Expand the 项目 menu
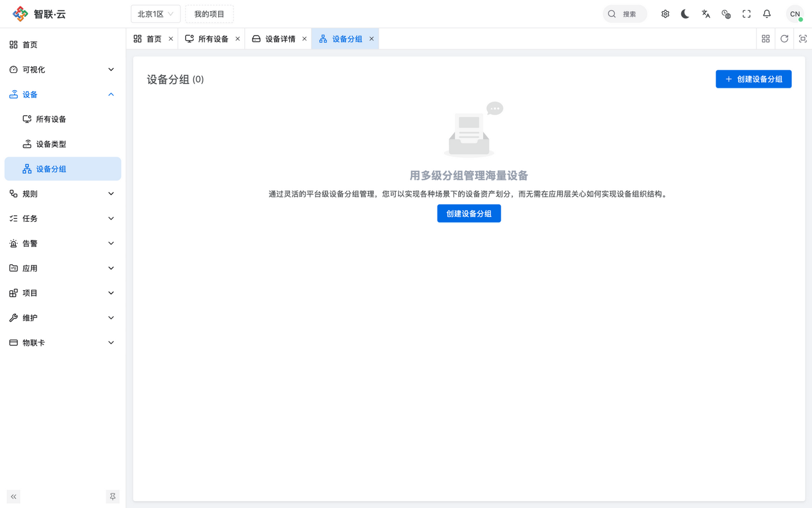Image resolution: width=812 pixels, height=508 pixels. coord(63,293)
